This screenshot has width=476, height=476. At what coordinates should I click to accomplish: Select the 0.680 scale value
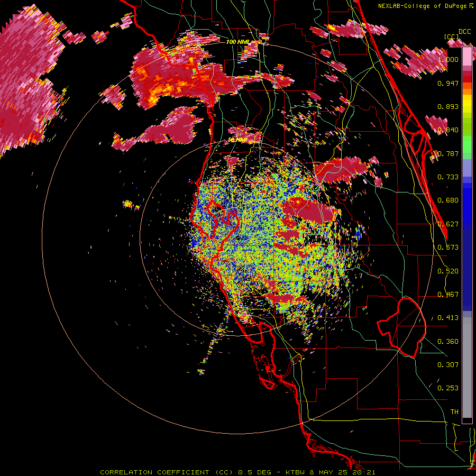pos(448,200)
